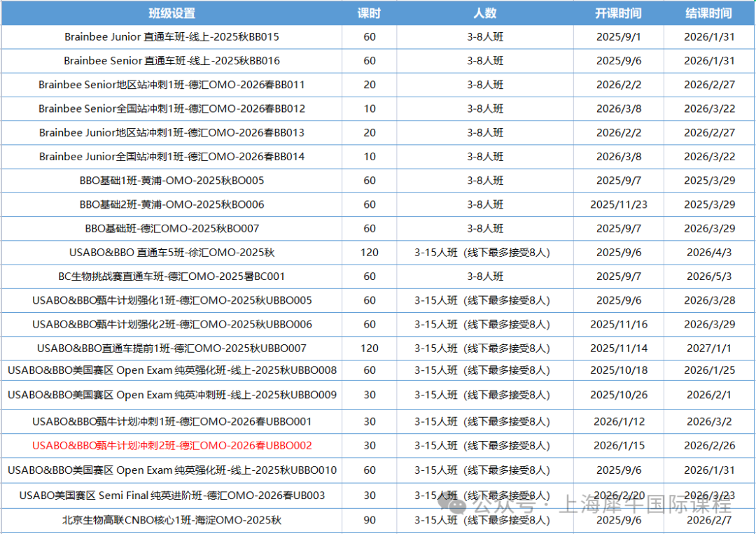The image size is (756, 534).
Task: Click end date 2026/2/1
Action: point(709,395)
